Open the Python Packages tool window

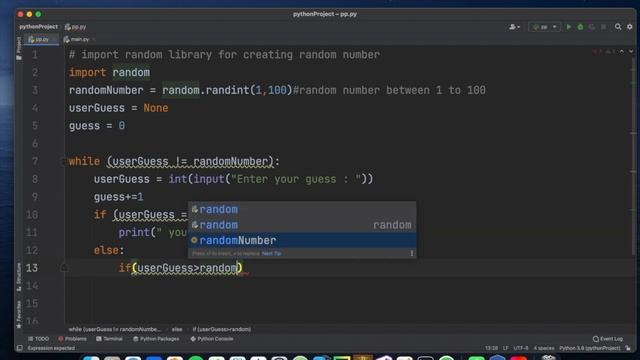(156, 339)
